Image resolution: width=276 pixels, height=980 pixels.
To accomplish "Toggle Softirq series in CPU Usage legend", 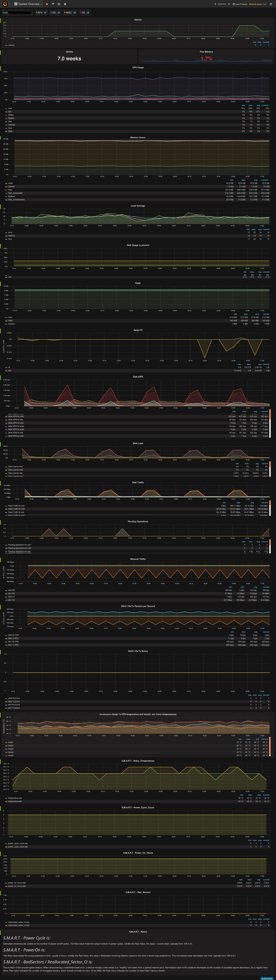I will (x=11, y=115).
